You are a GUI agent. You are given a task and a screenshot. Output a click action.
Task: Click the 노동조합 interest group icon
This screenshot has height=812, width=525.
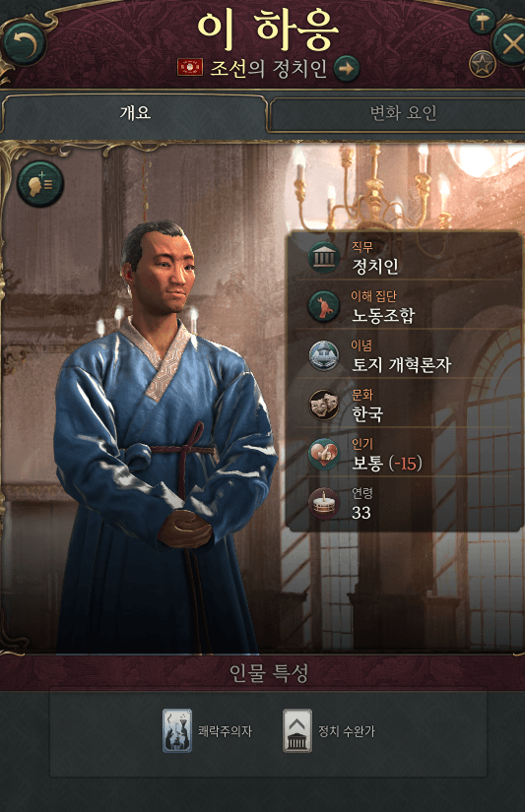coord(324,305)
